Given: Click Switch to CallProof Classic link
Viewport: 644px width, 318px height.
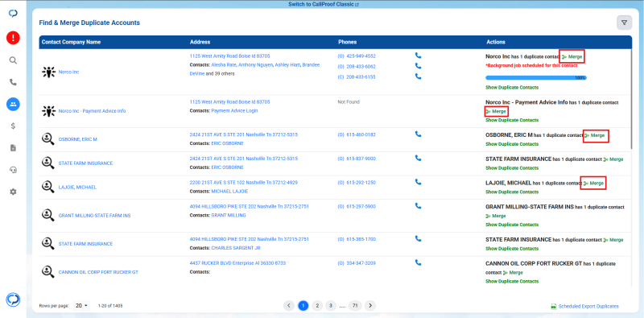Looking at the screenshot, I should (x=324, y=4).
